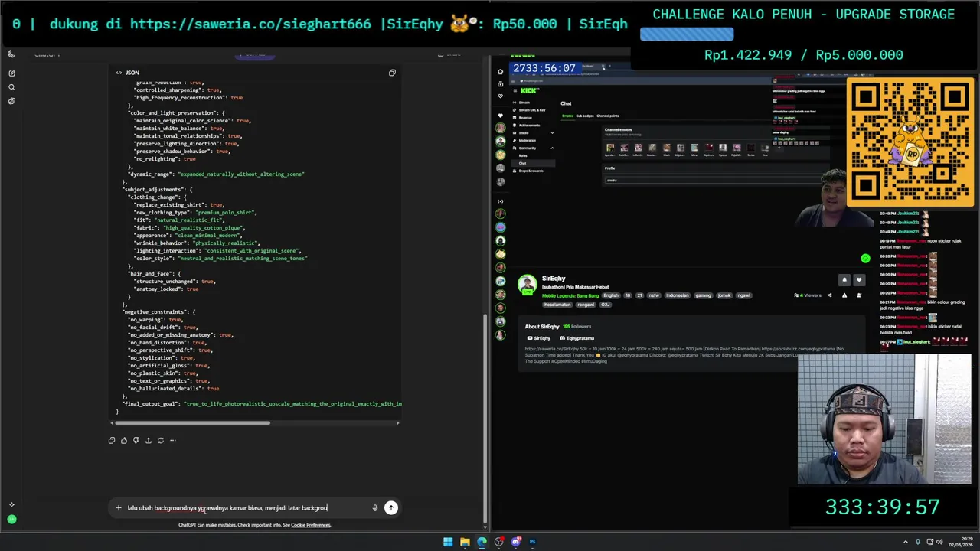980x551 pixels.
Task: Expand the Studio section chevron
Action: (552, 133)
